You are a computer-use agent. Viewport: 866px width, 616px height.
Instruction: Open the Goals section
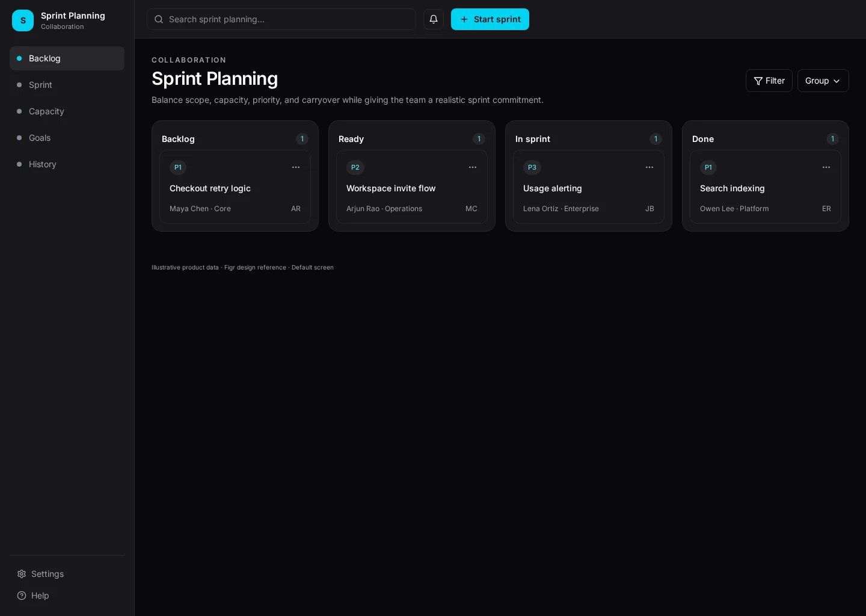[x=67, y=138]
